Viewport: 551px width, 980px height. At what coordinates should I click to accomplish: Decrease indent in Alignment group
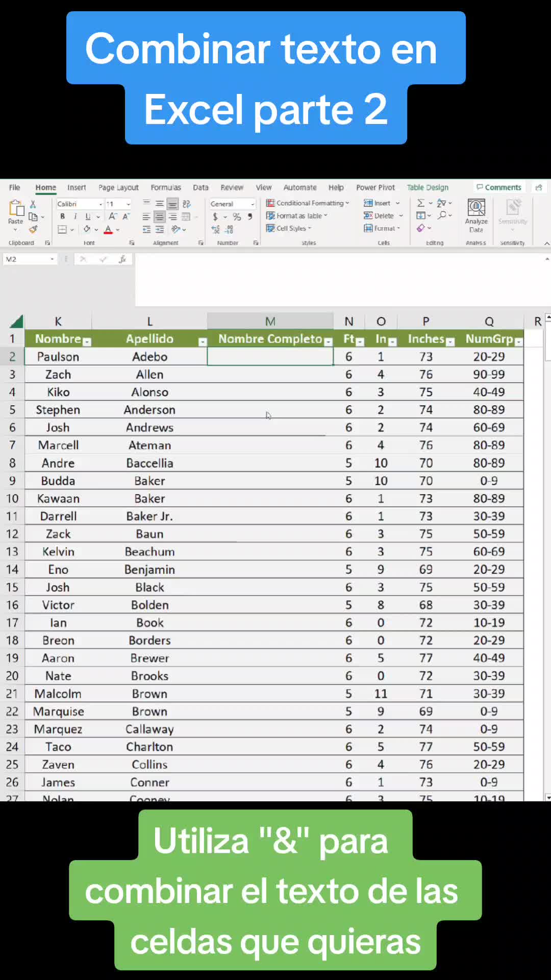pyautogui.click(x=146, y=230)
